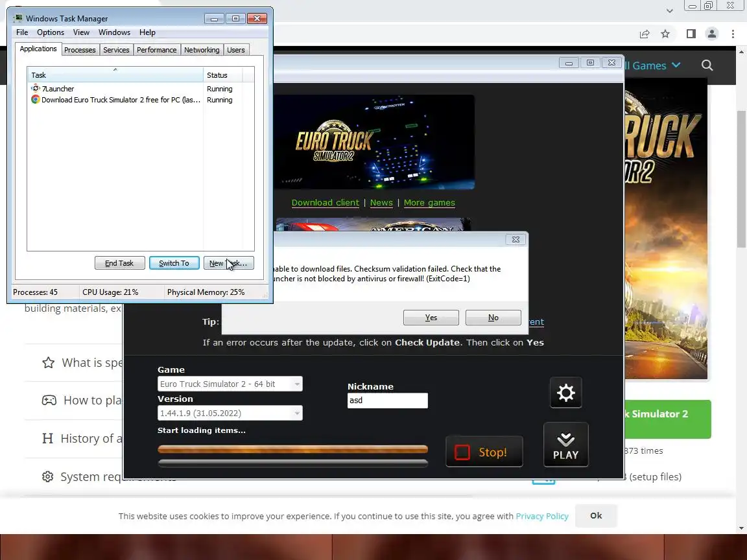Click the Stop! button in launcher

click(484, 451)
